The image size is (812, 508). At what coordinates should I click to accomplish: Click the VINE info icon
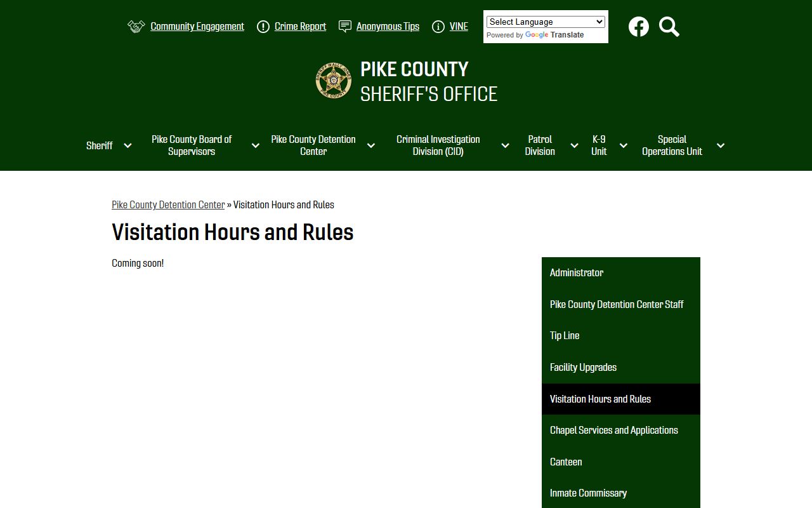tap(438, 27)
